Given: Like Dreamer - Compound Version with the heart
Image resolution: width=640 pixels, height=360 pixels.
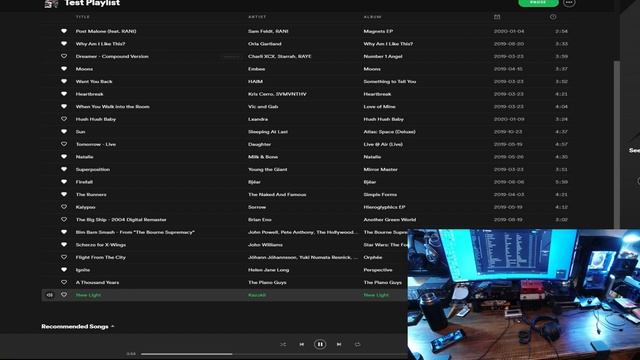Looking at the screenshot, I should click(64, 56).
